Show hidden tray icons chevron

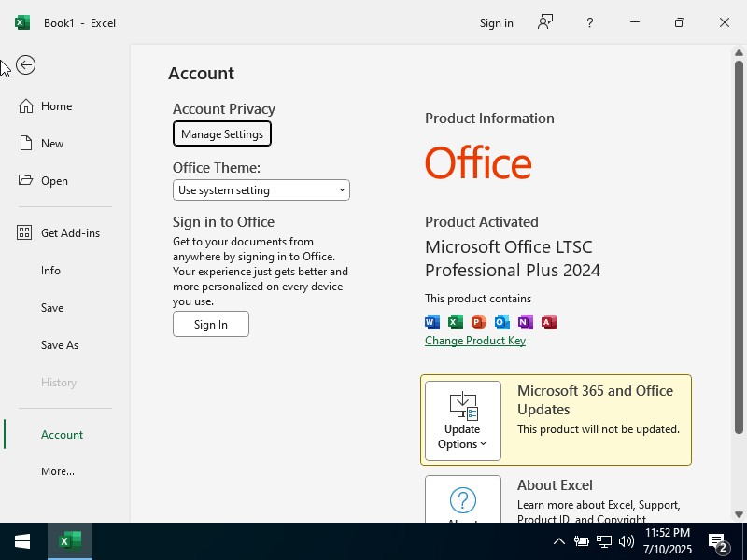tap(559, 541)
